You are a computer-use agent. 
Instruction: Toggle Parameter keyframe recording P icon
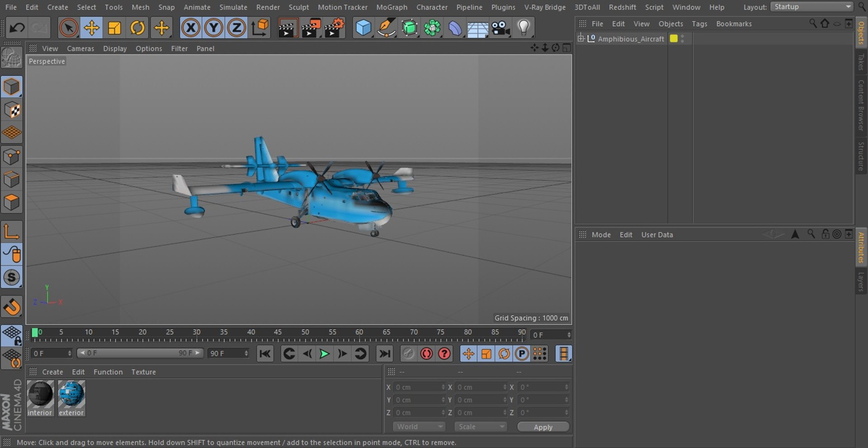tap(522, 354)
